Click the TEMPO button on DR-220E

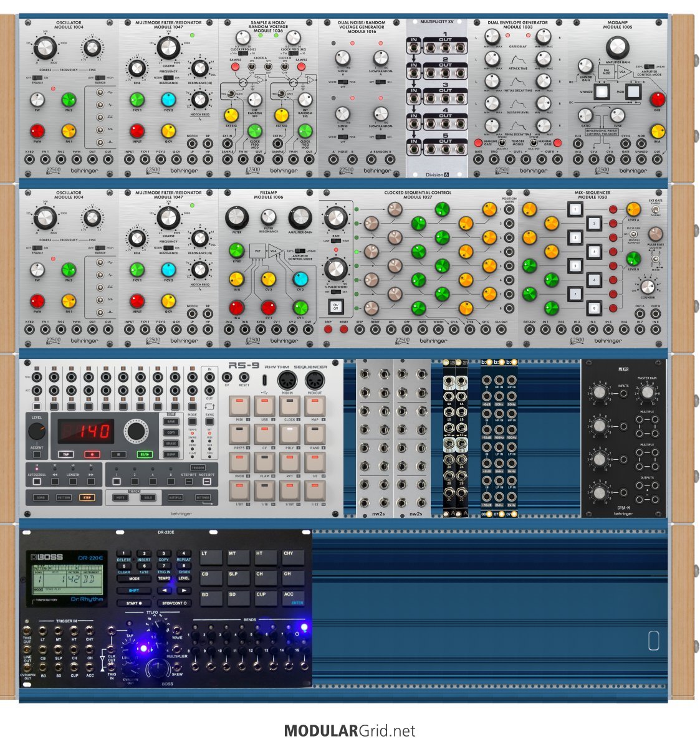click(x=164, y=578)
